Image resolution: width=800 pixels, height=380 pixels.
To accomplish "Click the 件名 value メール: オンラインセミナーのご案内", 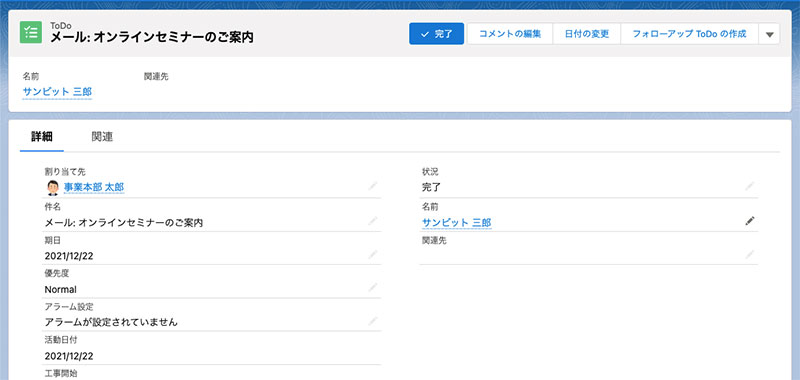I will coord(124,223).
